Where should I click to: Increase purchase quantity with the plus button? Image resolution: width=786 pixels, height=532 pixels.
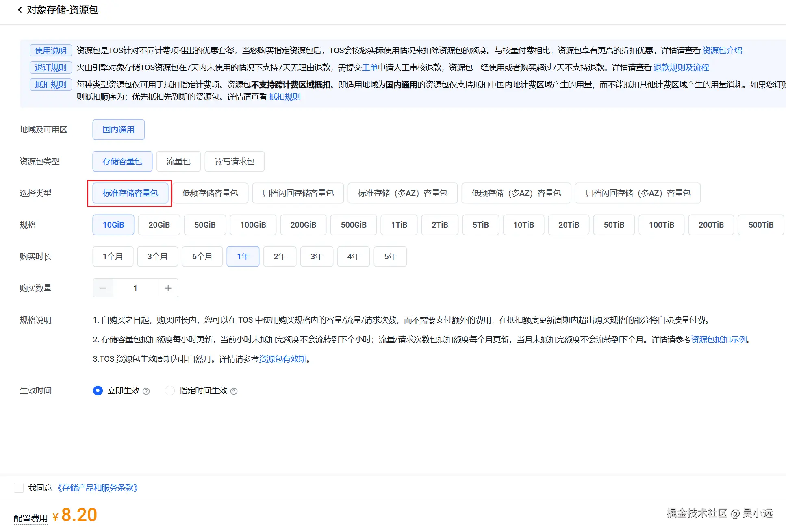168,288
